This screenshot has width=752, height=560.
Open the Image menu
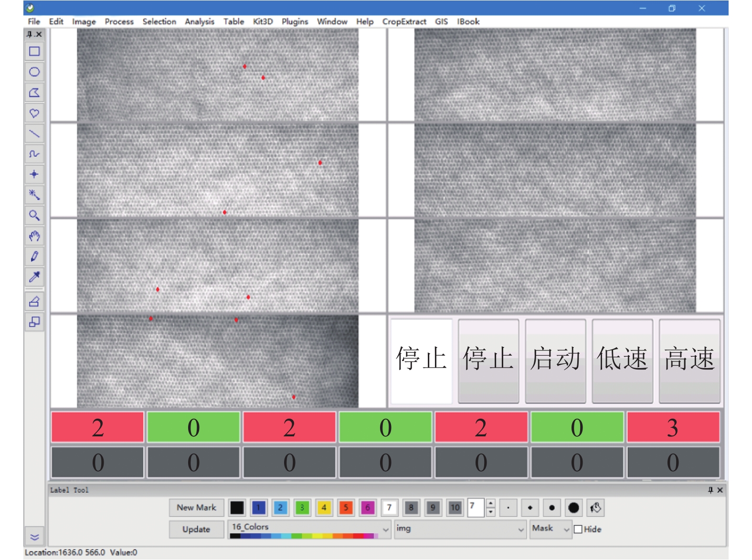[84, 21]
